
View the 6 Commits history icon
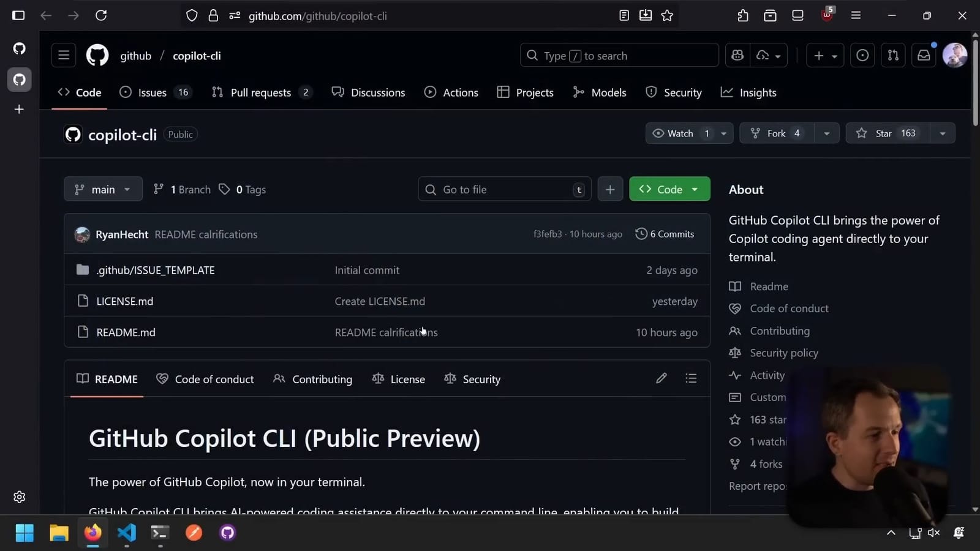665,233
